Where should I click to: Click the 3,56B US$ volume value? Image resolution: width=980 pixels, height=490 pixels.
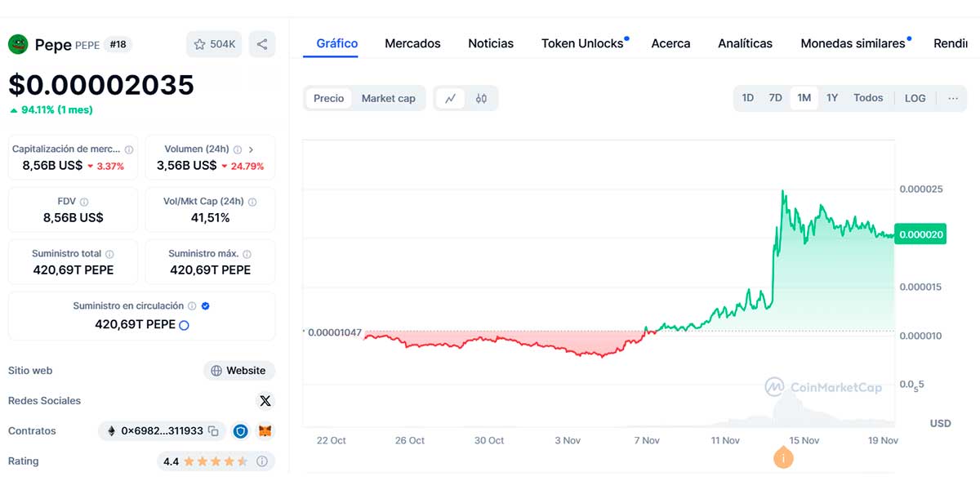(x=187, y=166)
